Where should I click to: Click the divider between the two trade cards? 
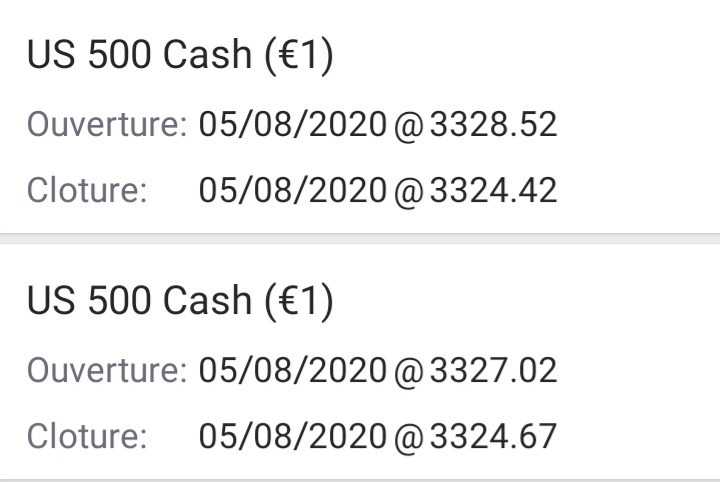(360, 238)
